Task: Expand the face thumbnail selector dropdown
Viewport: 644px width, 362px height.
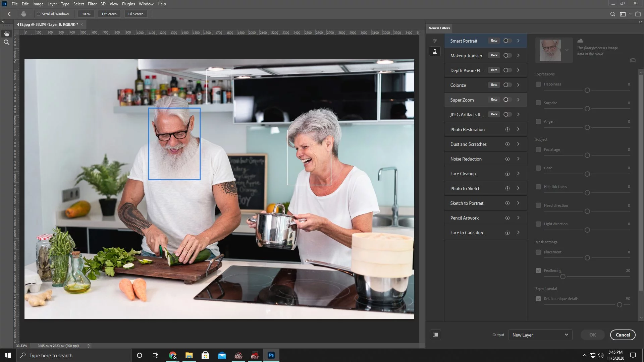Action: [x=567, y=50]
